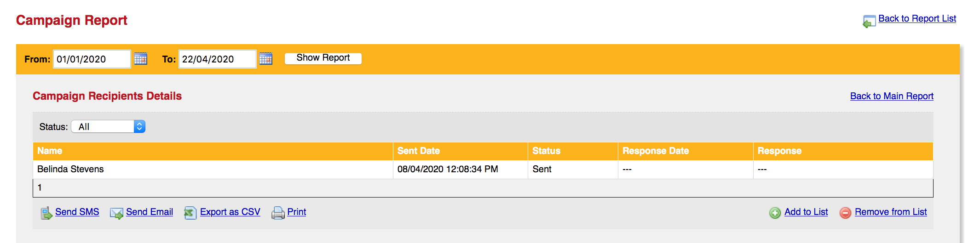Open the To date calendar picker icon
This screenshot has height=243, width=980.
(x=266, y=59)
